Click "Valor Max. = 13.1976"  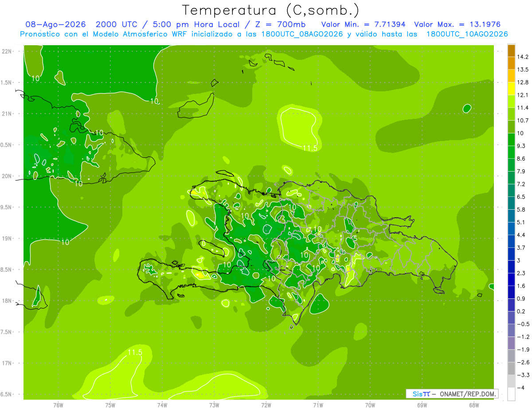(458, 24)
